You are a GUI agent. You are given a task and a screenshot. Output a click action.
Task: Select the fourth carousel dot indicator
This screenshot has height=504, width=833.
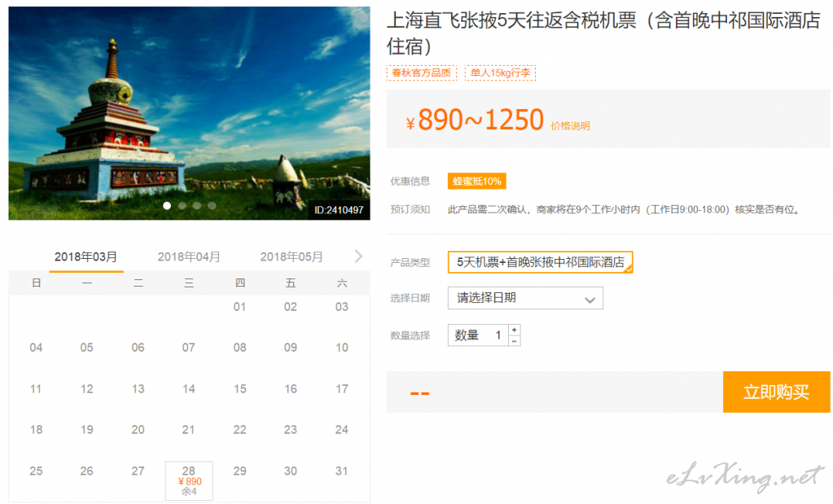coord(212,205)
